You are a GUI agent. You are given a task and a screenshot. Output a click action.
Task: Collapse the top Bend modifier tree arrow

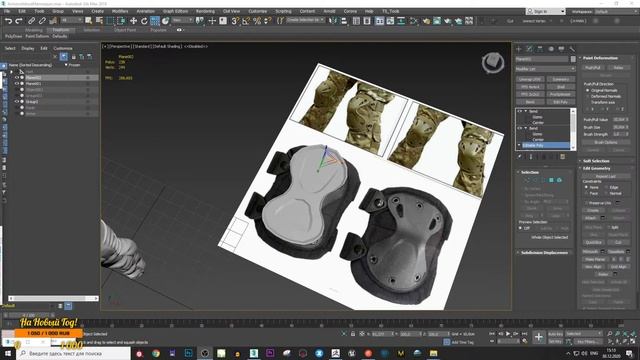point(525,111)
